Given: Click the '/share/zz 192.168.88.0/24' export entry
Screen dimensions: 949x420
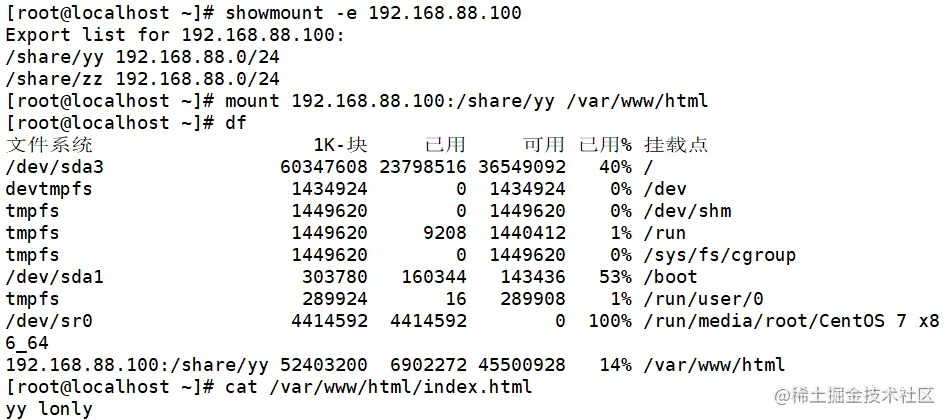Looking at the screenshot, I should click(142, 79).
